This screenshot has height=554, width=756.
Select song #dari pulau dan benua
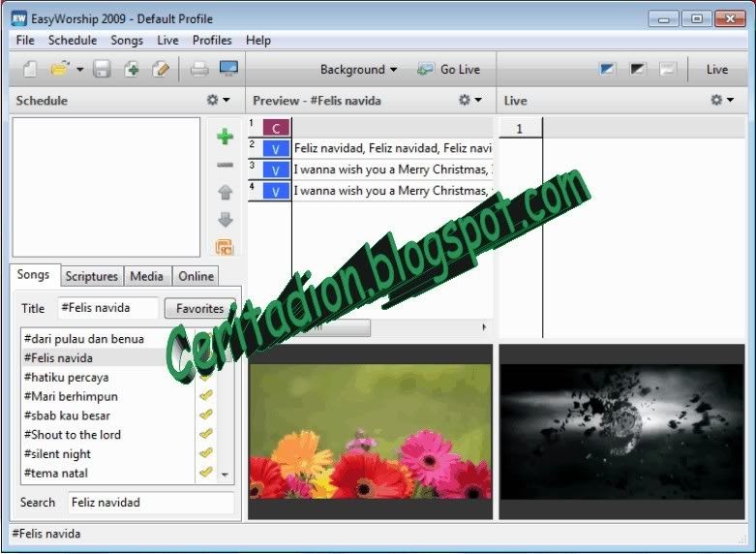coord(108,339)
